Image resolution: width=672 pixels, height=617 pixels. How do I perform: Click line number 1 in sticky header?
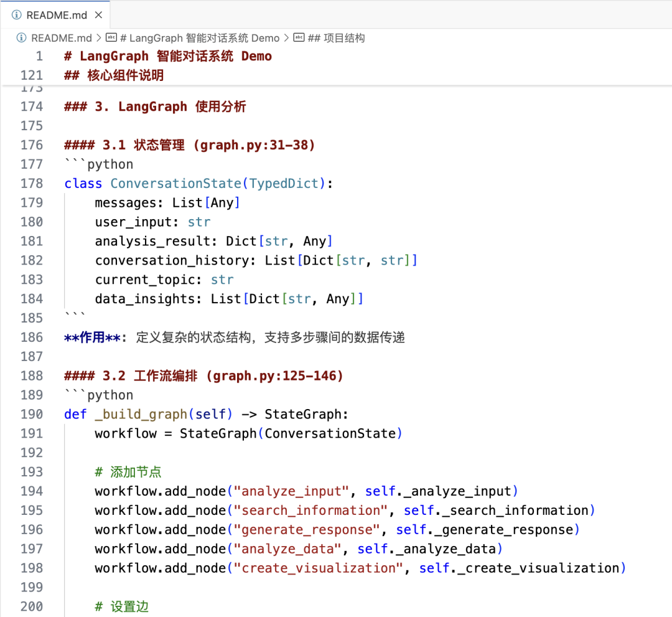[39, 56]
